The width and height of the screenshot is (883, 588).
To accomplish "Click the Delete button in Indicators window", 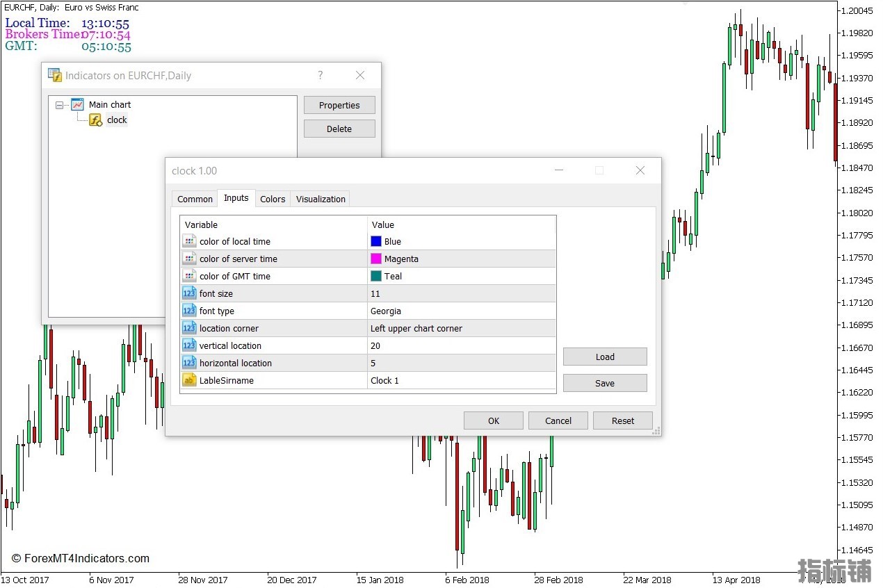I will 339,129.
